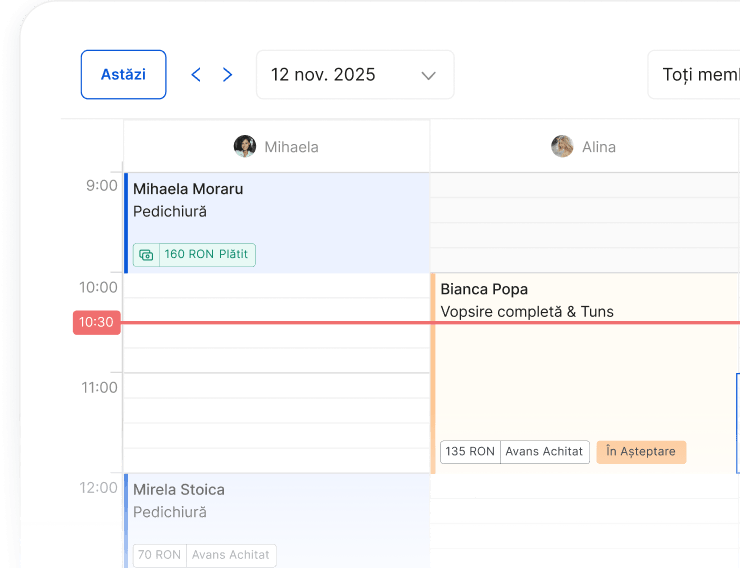This screenshot has width=740, height=568.
Task: Select the Alina column name
Action: [x=598, y=147]
